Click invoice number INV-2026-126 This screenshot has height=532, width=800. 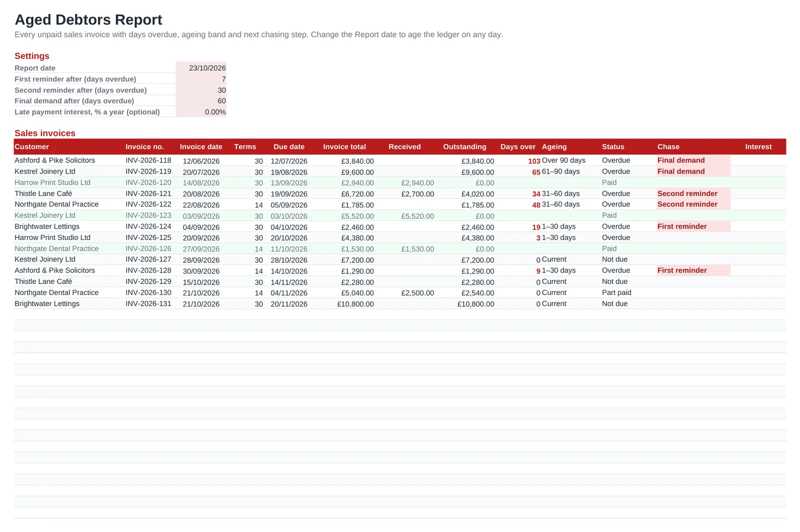point(148,248)
